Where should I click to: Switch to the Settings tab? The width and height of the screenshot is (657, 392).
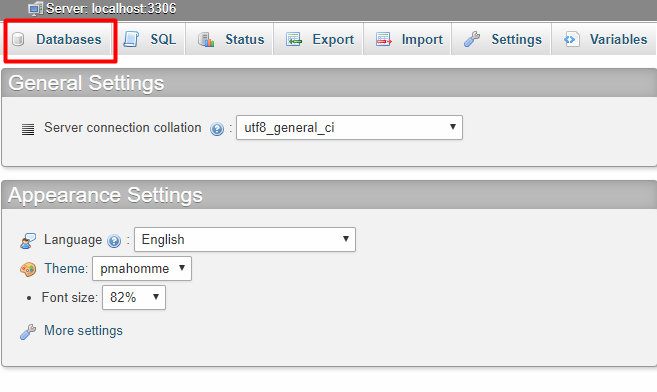click(x=502, y=39)
